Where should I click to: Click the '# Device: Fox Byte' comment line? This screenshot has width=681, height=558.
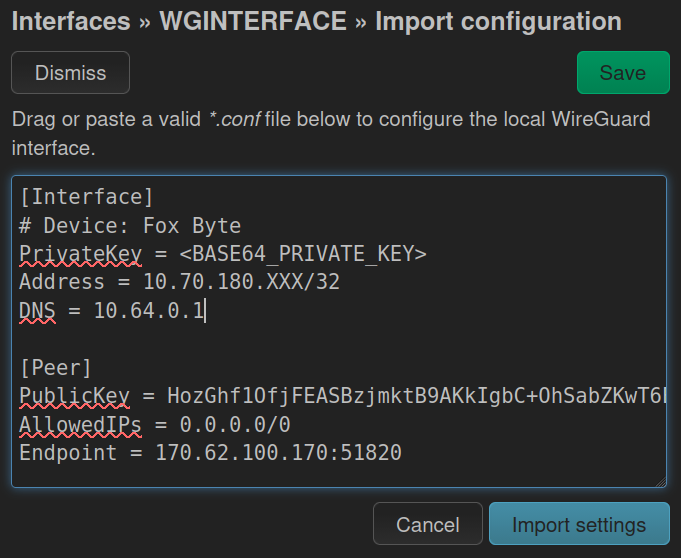point(130,226)
